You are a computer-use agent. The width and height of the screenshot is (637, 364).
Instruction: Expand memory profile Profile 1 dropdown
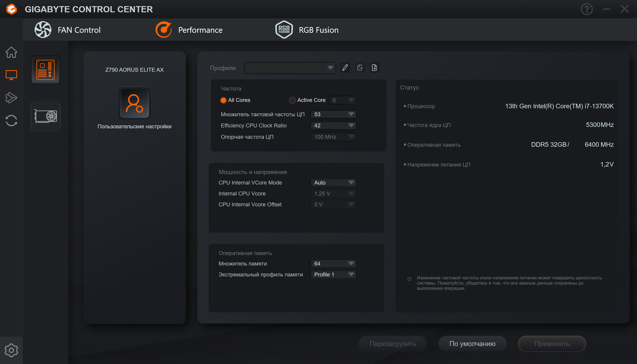(x=333, y=275)
